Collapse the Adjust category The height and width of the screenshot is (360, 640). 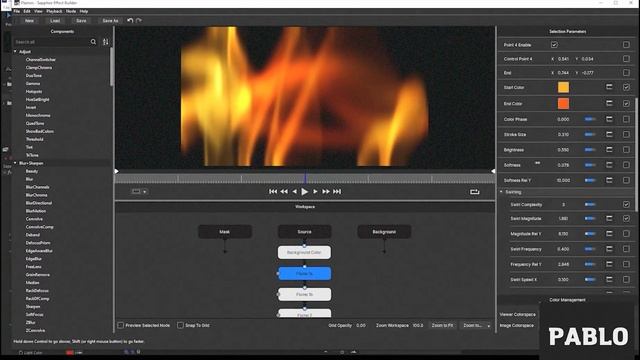(16, 51)
